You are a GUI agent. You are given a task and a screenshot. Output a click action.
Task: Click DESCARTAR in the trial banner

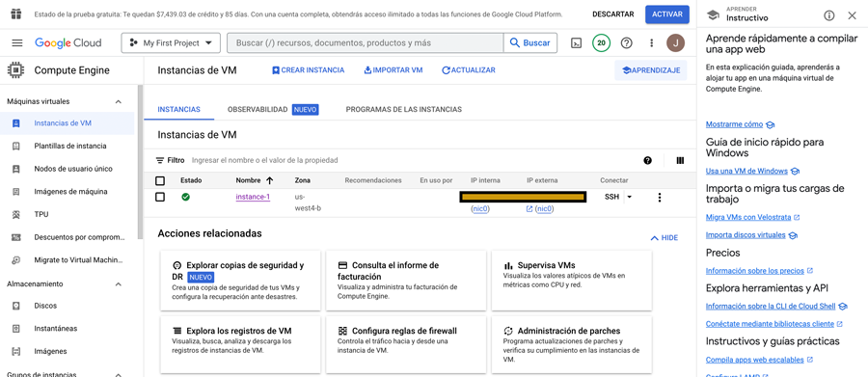612,14
